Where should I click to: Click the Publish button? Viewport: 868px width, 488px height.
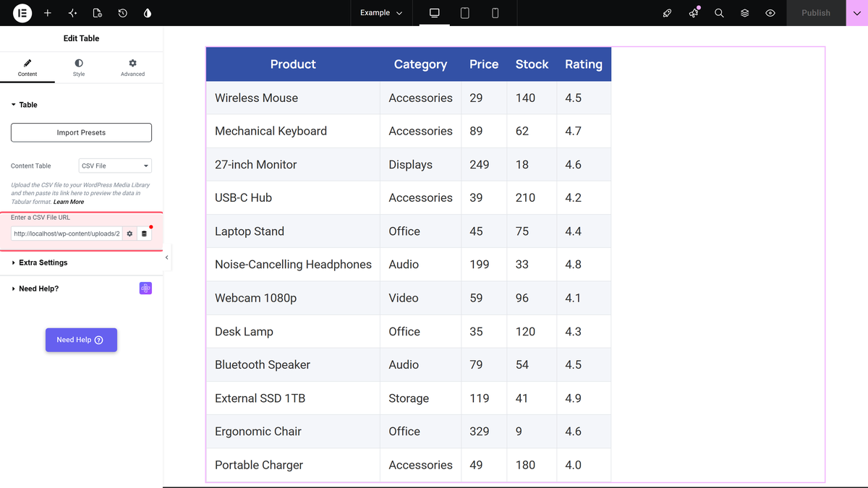click(816, 13)
